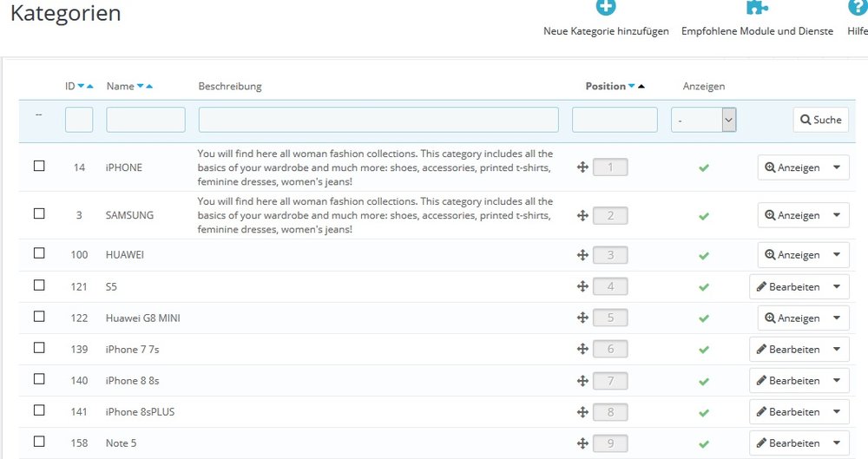The width and height of the screenshot is (868, 459).
Task: Sort Position column descending arrow
Action: pos(631,86)
